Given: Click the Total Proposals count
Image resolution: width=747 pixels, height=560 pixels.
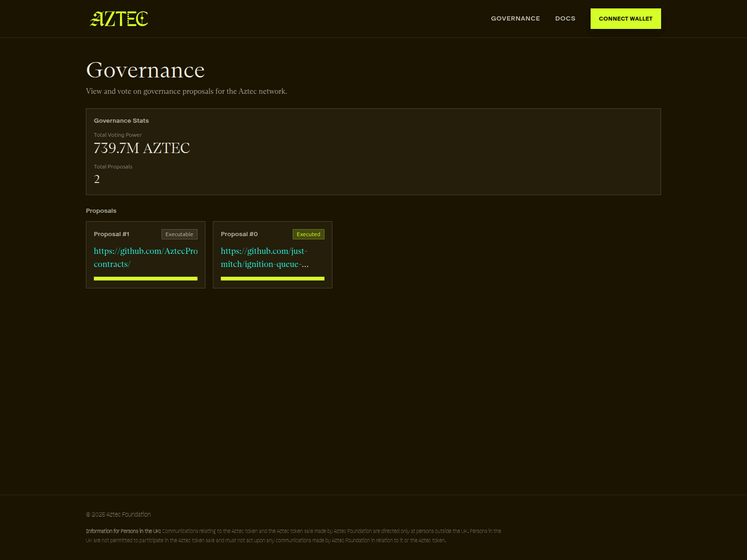Looking at the screenshot, I should point(97,179).
